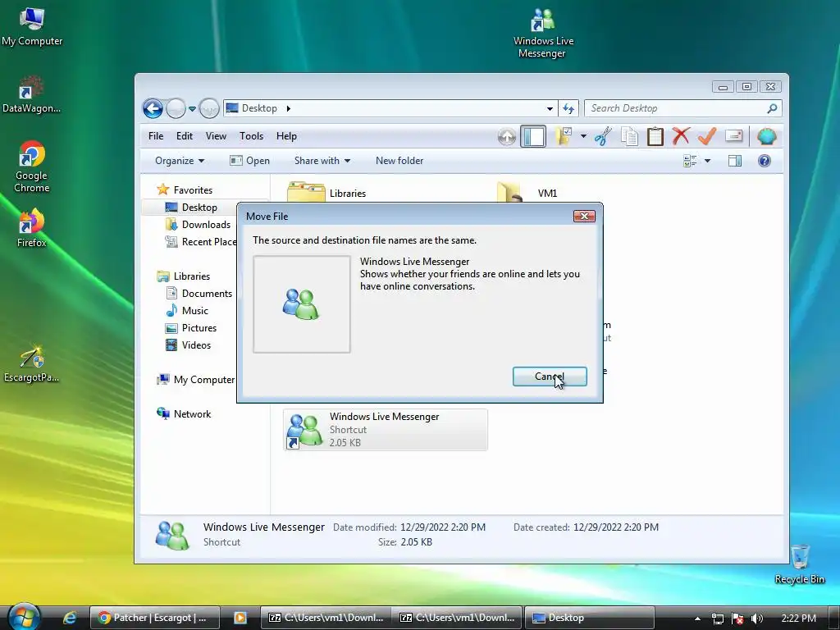Open the recent pages dropdown arrow

tap(192, 109)
